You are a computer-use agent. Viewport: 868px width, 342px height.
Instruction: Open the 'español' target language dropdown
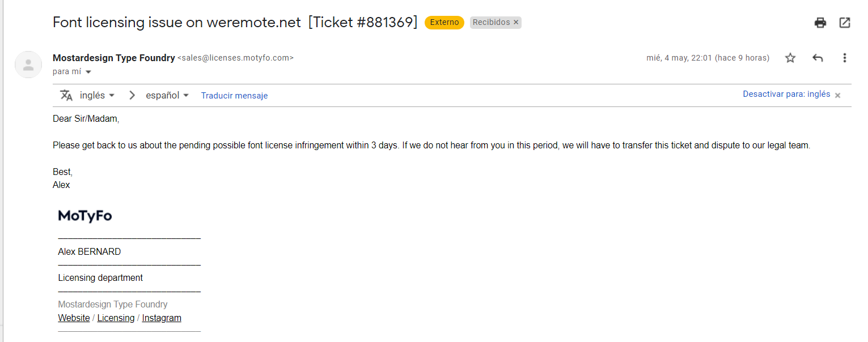167,95
